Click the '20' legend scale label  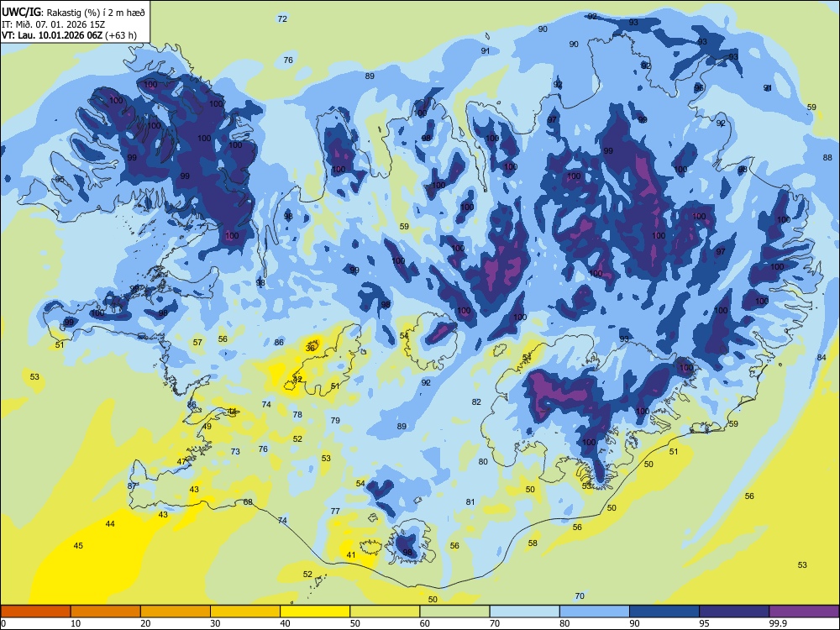click(x=145, y=623)
